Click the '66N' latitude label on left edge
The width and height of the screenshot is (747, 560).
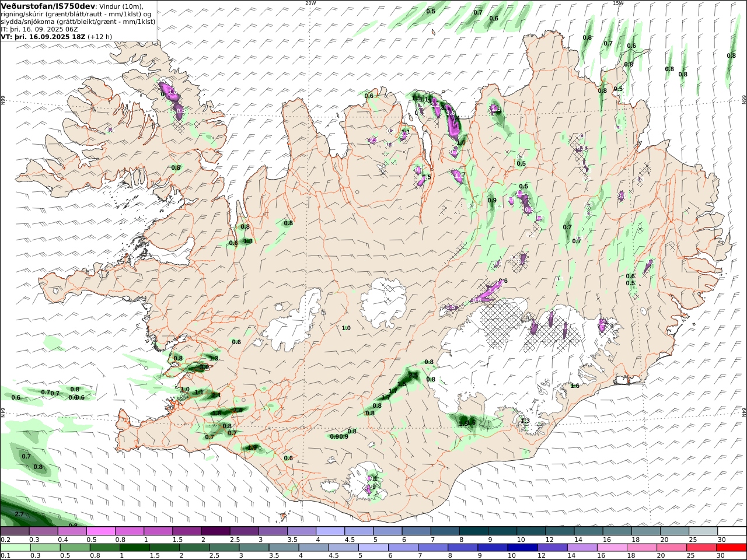coord(3,100)
